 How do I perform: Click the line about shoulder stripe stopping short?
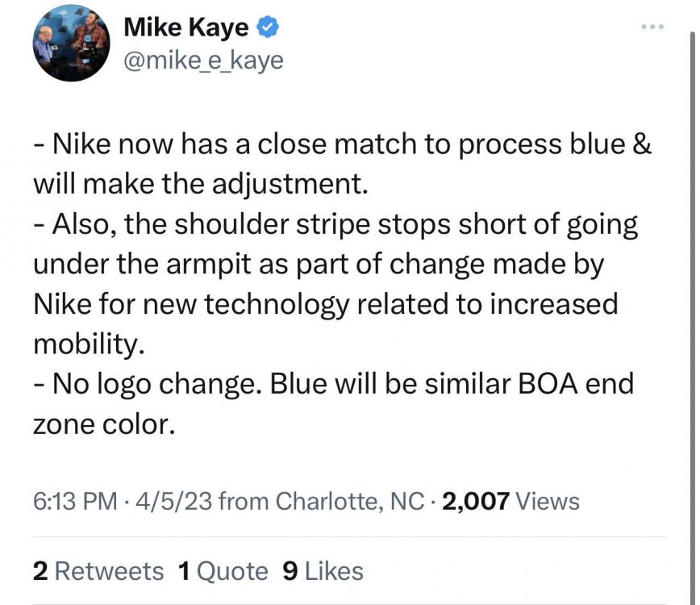(335, 225)
